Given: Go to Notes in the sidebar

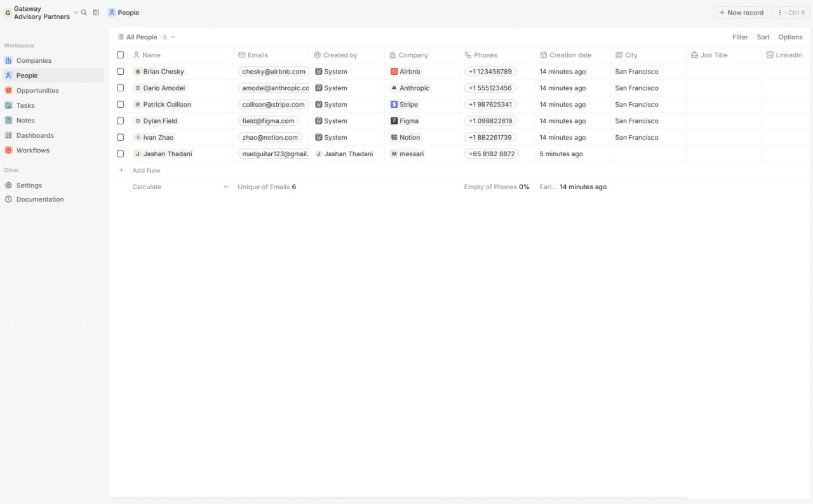Looking at the screenshot, I should pos(53,121).
